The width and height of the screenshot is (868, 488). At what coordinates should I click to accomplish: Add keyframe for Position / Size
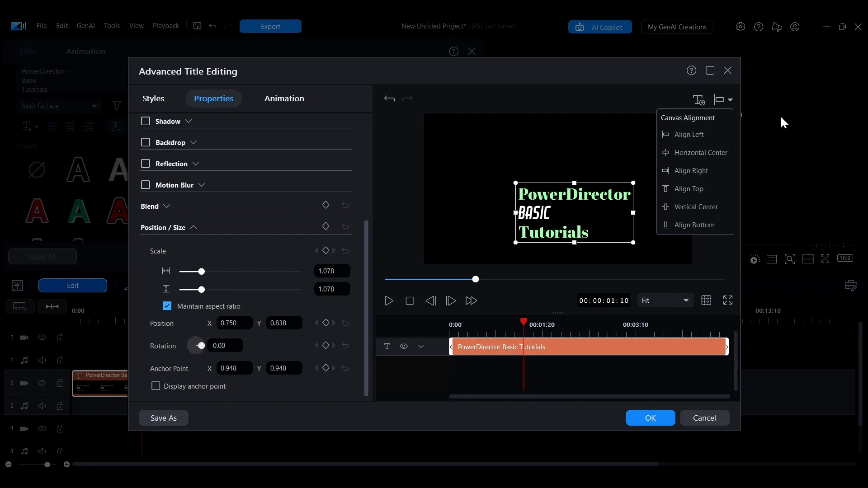[325, 226]
